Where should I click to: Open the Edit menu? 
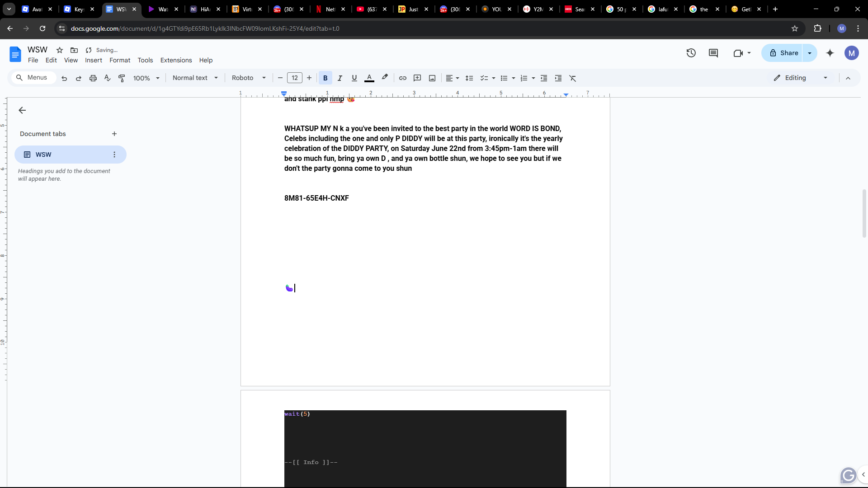(x=51, y=60)
